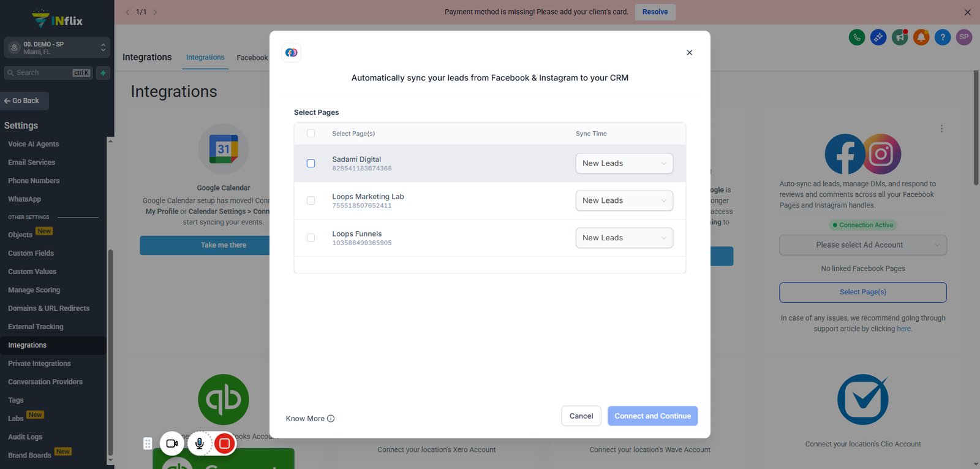This screenshot has width=980, height=469.
Task: Open the orange notifications bell
Action: coord(921,37)
